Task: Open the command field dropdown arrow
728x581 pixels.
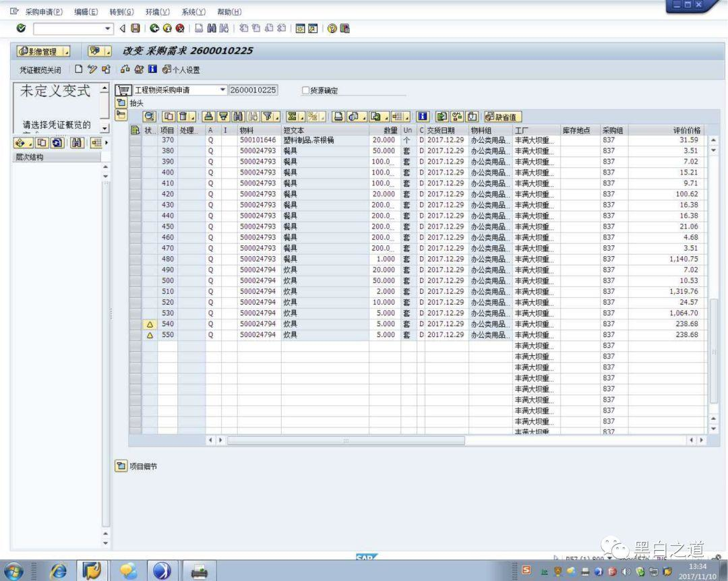Action: point(108,29)
